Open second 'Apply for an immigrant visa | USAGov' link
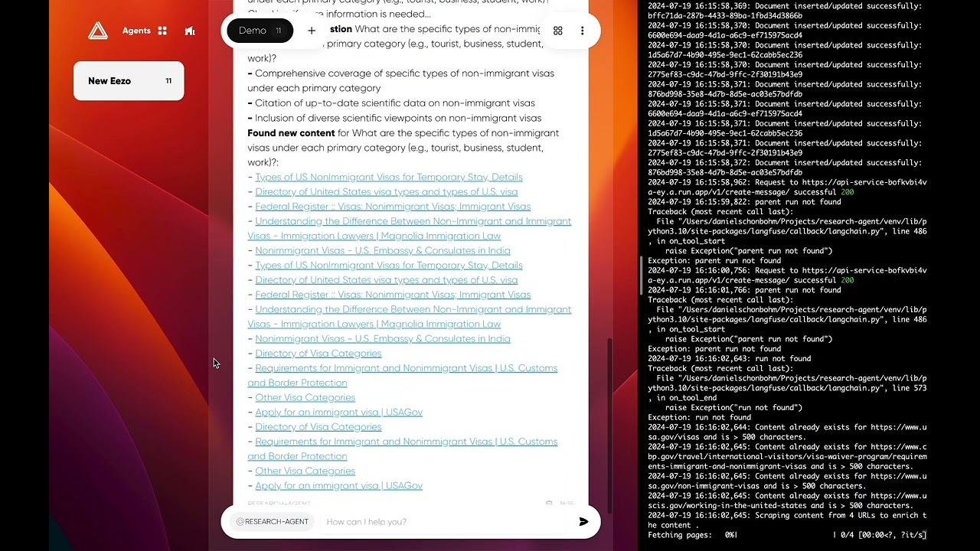The width and height of the screenshot is (980, 551). [339, 486]
